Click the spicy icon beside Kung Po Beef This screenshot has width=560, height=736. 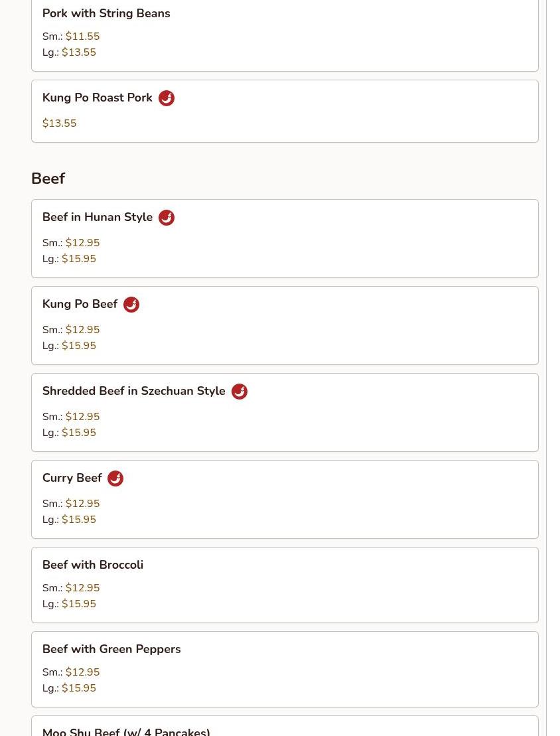pyautogui.click(x=131, y=305)
